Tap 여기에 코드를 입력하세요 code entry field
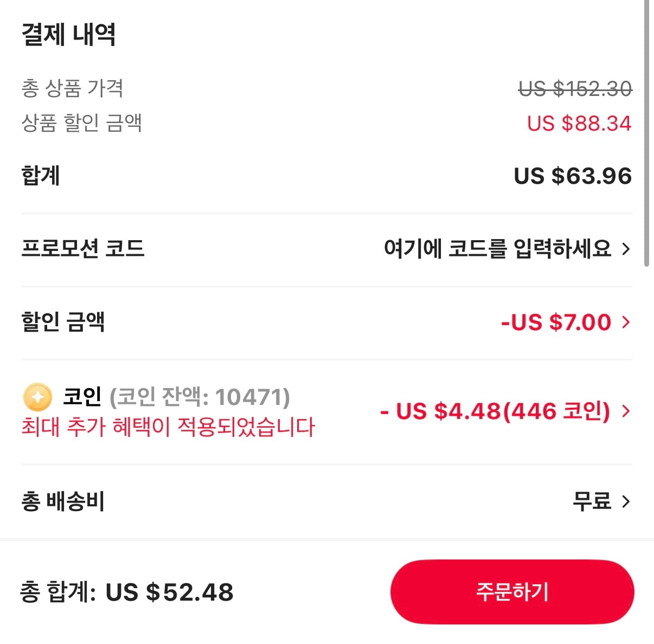The height and width of the screenshot is (644, 654). [497, 249]
